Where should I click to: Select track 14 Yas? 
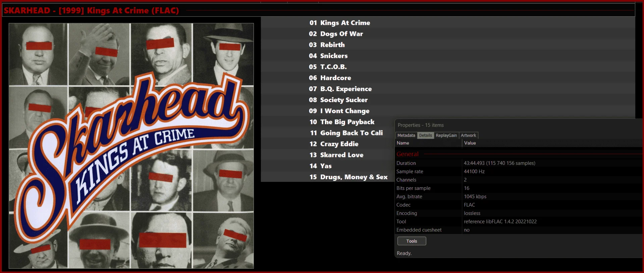[320, 166]
